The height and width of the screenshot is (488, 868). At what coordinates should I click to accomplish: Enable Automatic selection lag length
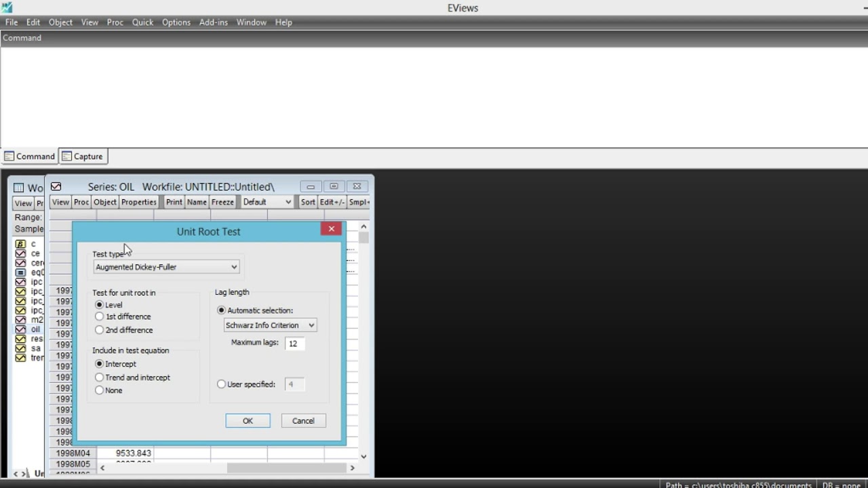(x=221, y=310)
